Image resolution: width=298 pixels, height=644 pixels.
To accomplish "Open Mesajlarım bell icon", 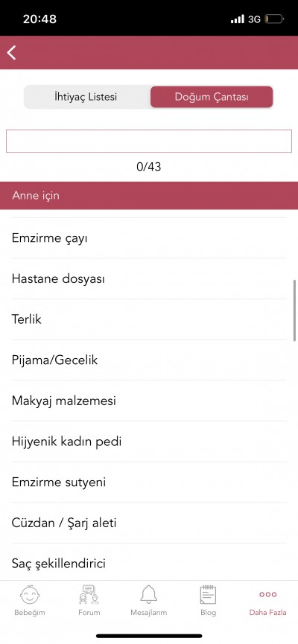I will pyautogui.click(x=149, y=595).
